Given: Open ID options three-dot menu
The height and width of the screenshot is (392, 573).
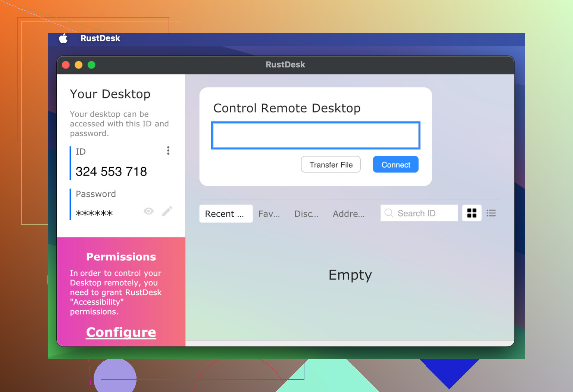Looking at the screenshot, I should 168,151.
